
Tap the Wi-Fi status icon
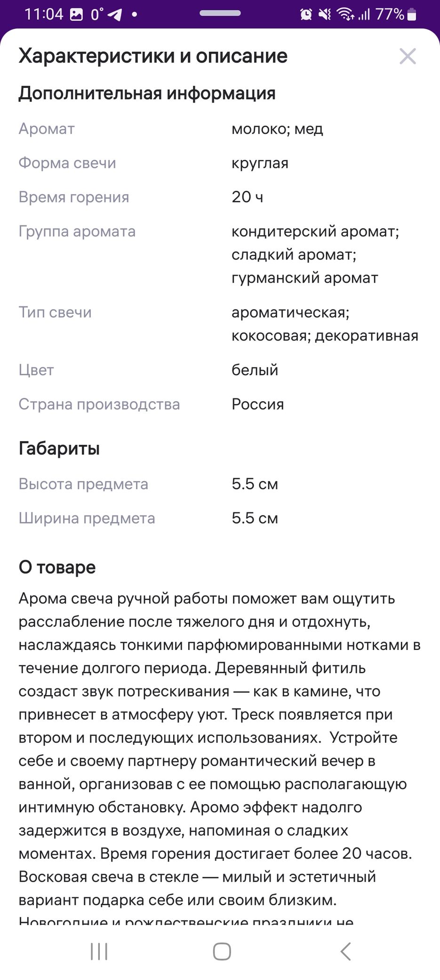(346, 15)
